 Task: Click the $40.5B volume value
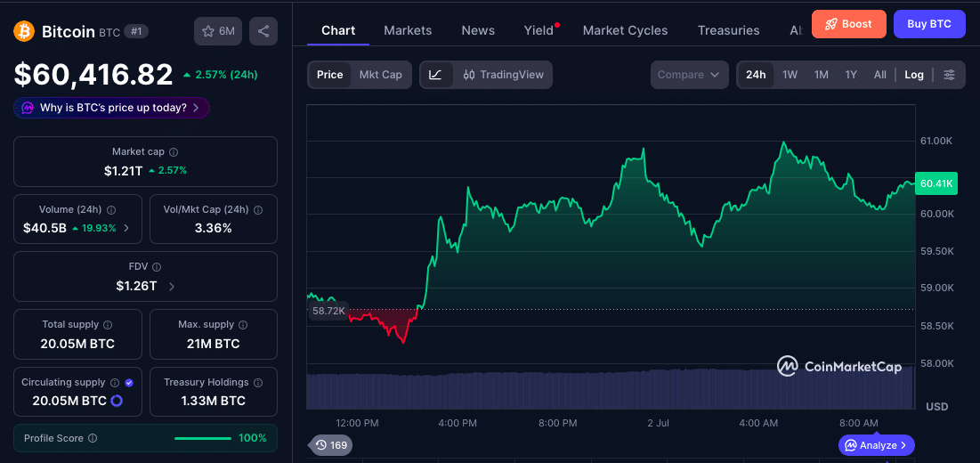45,228
